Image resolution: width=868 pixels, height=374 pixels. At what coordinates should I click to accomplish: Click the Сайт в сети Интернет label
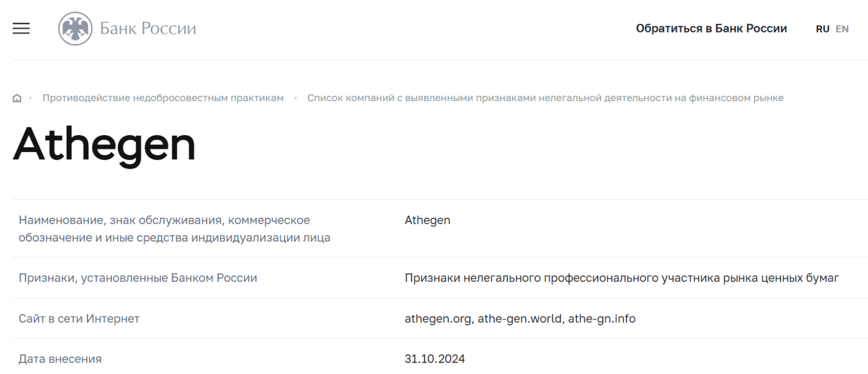click(79, 319)
